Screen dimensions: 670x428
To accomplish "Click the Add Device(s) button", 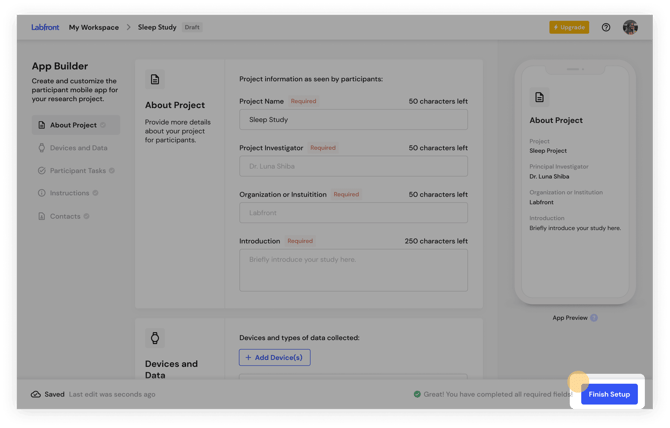I will (275, 357).
